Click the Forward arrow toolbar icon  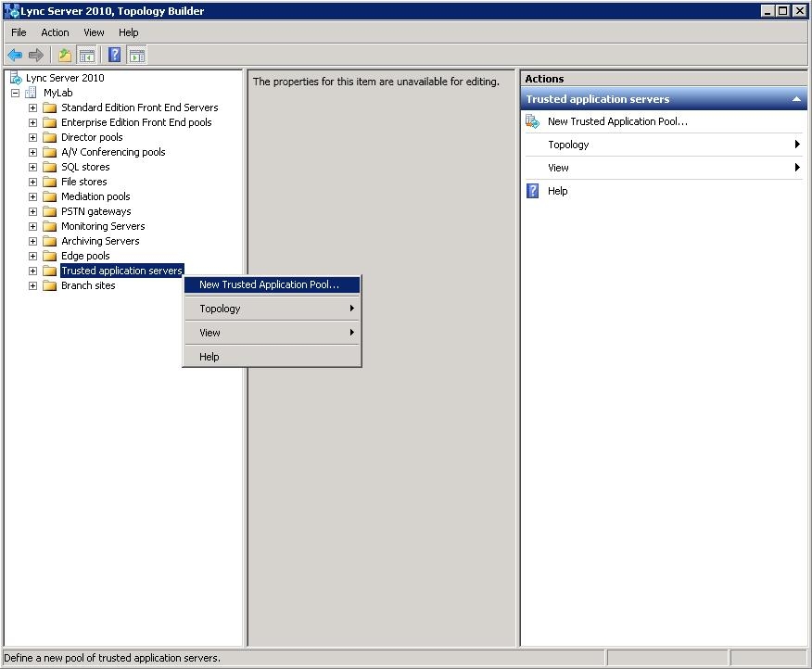(36, 56)
